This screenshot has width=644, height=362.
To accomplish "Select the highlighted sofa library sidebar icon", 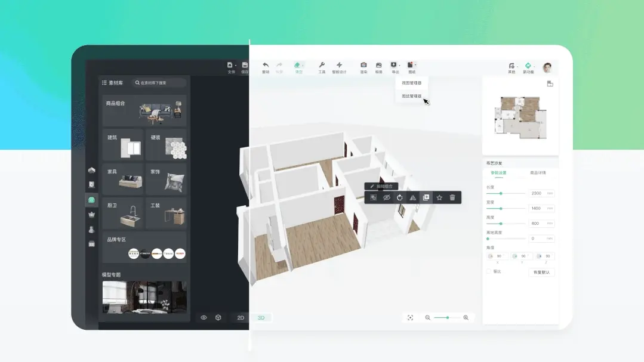I will tap(91, 200).
